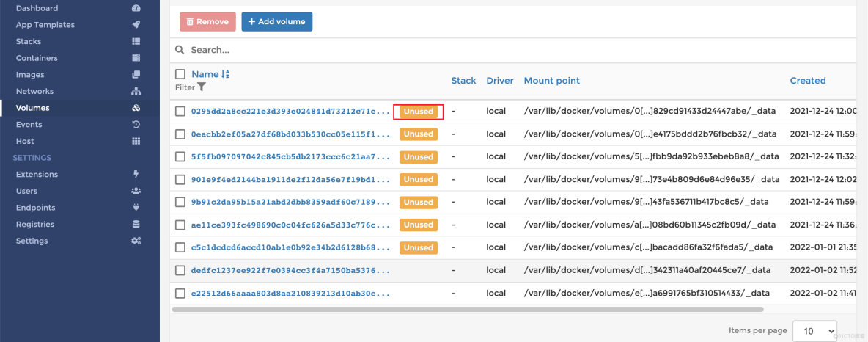Screen dimensions: 868x342
Task: Open Host page from sidebar
Action: click(x=25, y=142)
